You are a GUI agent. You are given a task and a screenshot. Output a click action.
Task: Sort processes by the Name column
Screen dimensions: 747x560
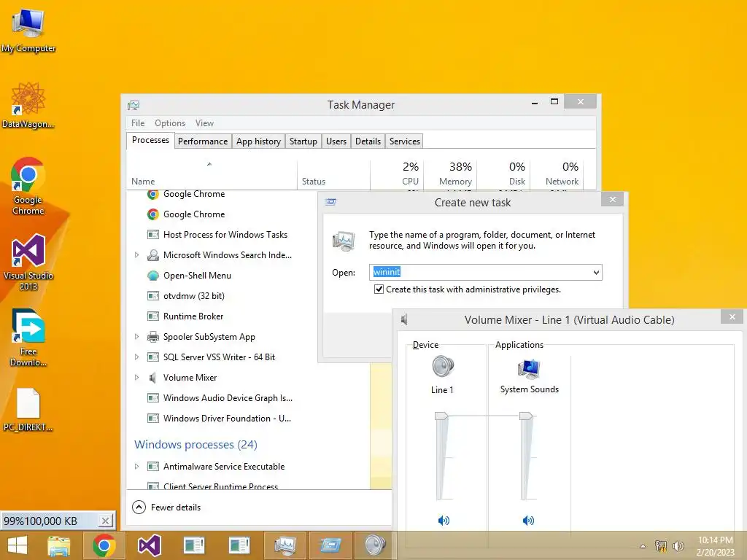point(212,174)
